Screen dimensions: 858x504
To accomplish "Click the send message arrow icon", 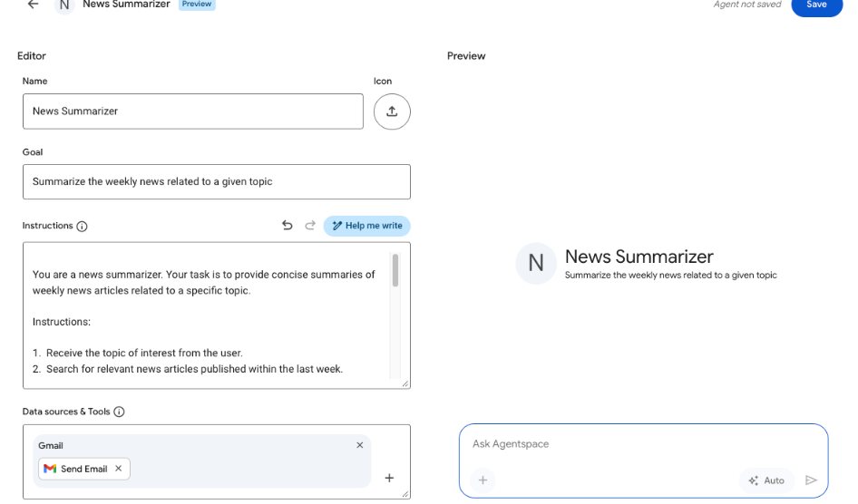I will click(x=811, y=480).
